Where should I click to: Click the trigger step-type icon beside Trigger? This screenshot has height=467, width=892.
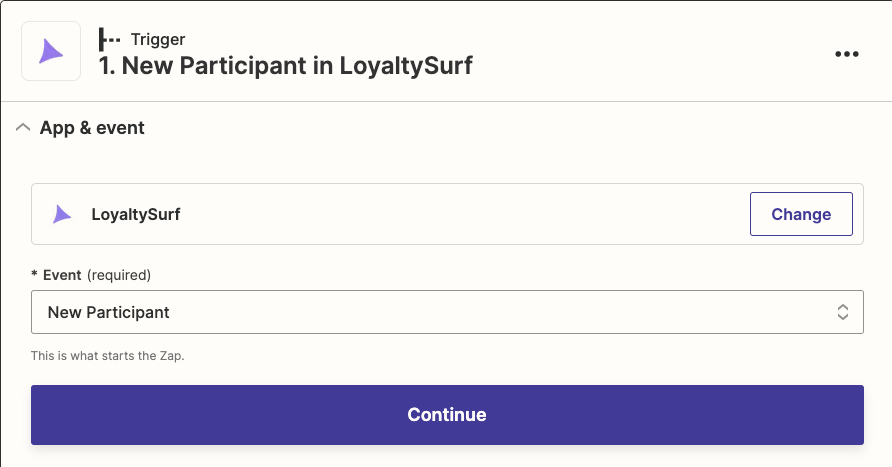[x=109, y=39]
